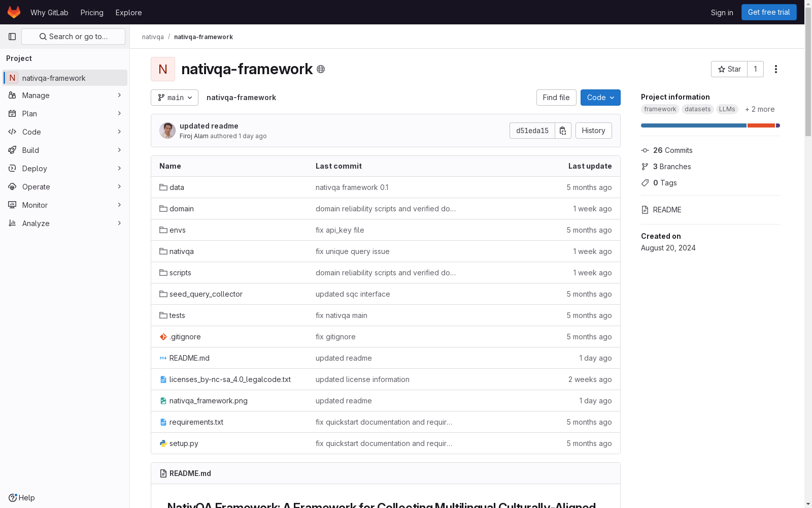The image size is (812, 508).
Task: Click the Operate sidebar icon
Action: pyautogui.click(x=12, y=187)
